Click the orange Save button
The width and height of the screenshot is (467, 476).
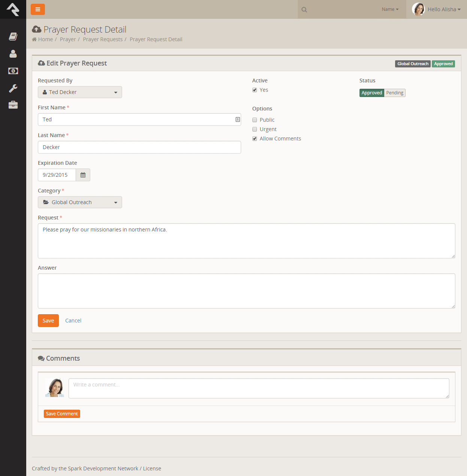click(x=48, y=321)
